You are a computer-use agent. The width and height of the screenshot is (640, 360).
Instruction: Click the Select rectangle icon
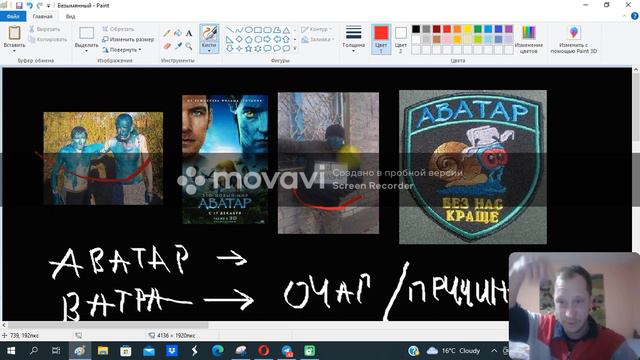click(87, 33)
